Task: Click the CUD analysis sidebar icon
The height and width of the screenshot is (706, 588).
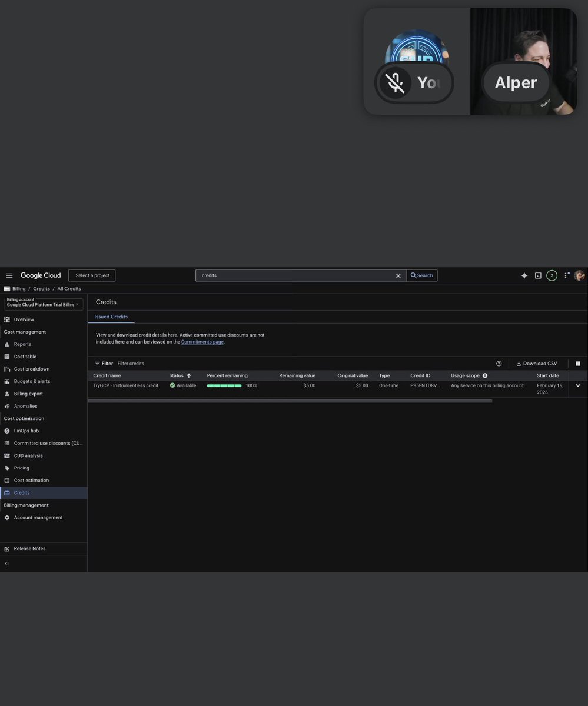Action: [x=7, y=455]
